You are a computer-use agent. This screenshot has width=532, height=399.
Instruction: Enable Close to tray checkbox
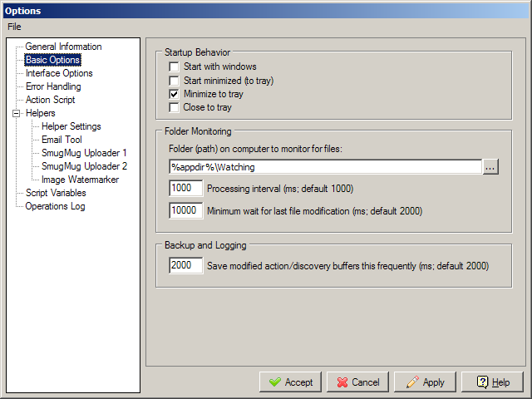[x=174, y=107]
